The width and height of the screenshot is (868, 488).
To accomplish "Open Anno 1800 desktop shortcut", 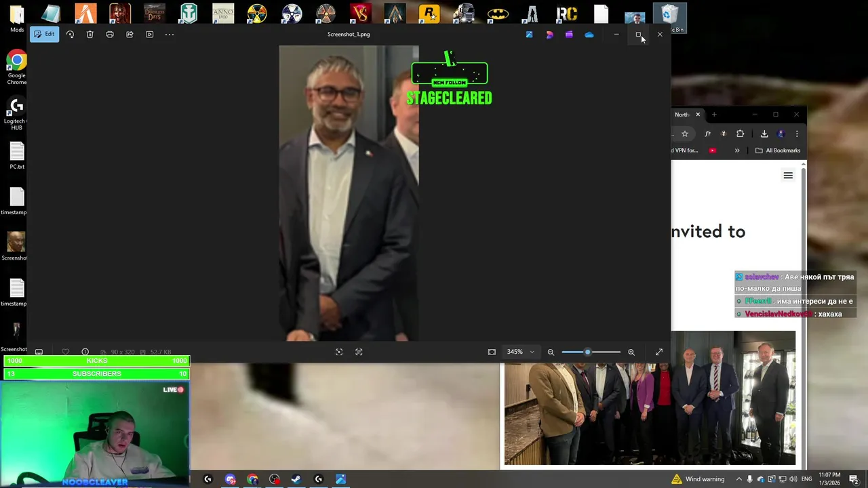I will [x=222, y=14].
